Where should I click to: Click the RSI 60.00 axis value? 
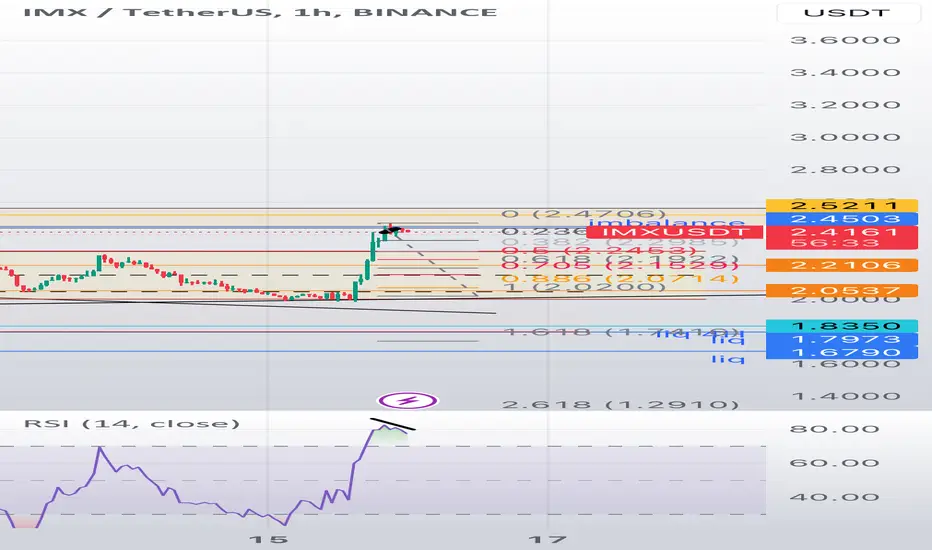[835, 463]
